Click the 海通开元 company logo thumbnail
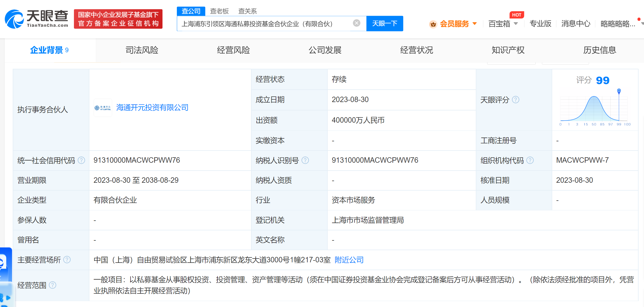 [x=103, y=108]
